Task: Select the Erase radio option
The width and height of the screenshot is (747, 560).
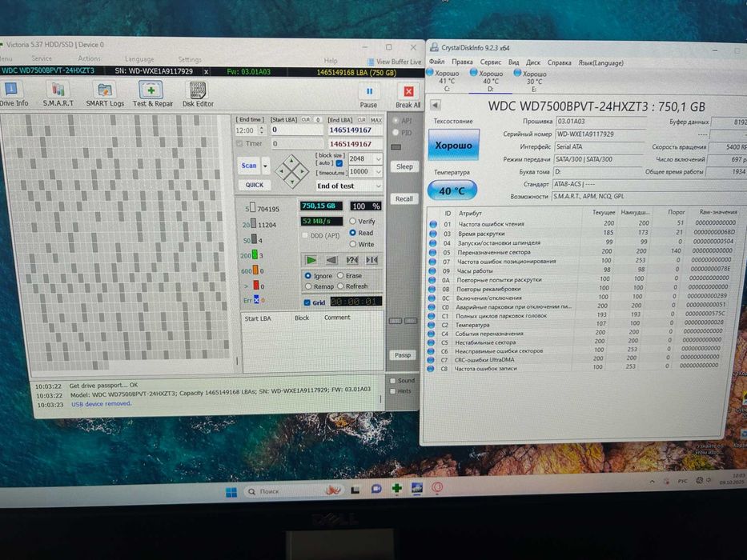Action: [x=340, y=275]
